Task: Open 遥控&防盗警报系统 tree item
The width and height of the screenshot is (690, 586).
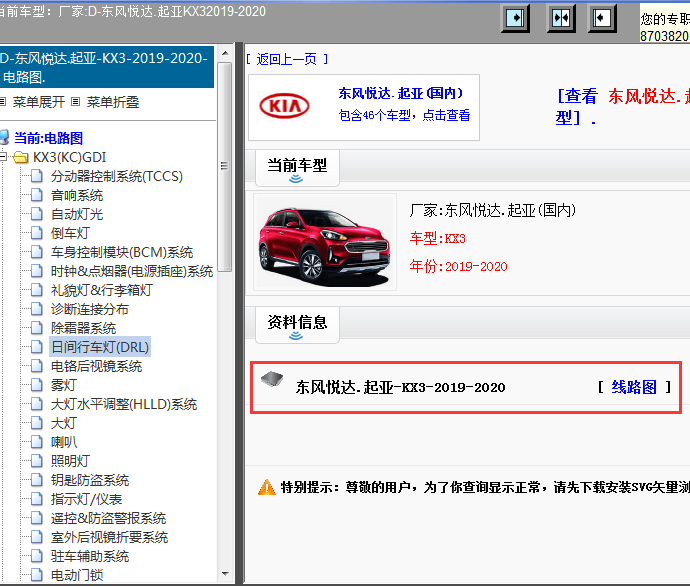Action: (x=108, y=518)
